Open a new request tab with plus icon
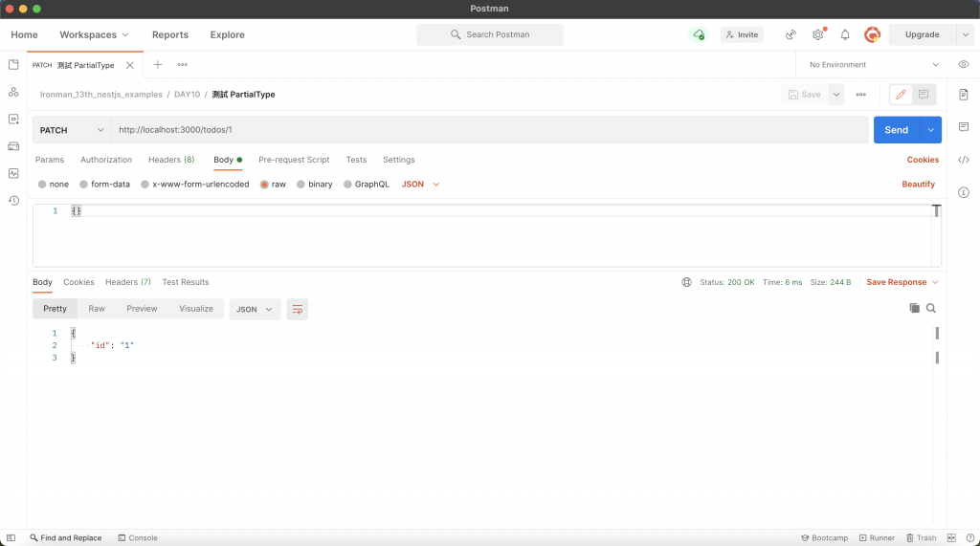980x546 pixels. pyautogui.click(x=158, y=64)
